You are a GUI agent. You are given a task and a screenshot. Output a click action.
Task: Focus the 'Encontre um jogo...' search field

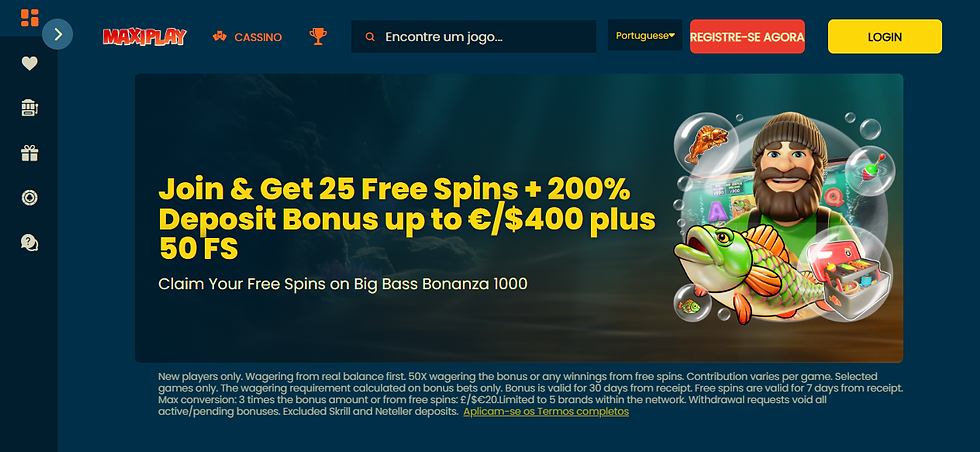point(474,36)
